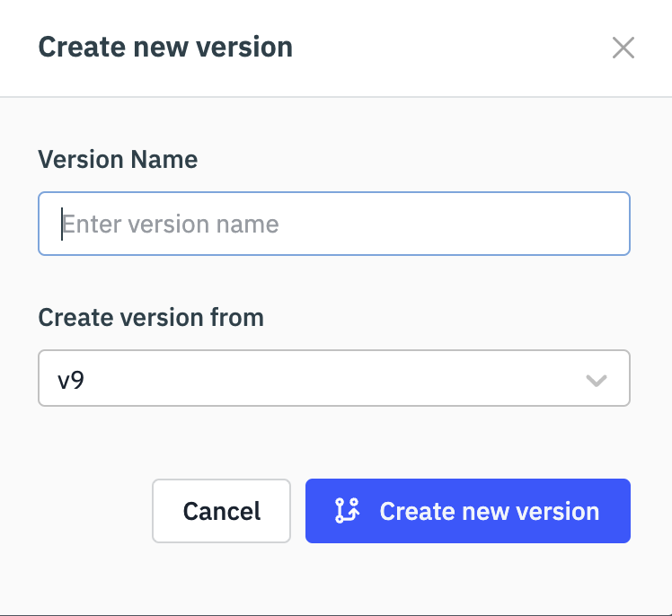The image size is (672, 616).
Task: Click the branch icon on the create button
Action: (x=347, y=511)
